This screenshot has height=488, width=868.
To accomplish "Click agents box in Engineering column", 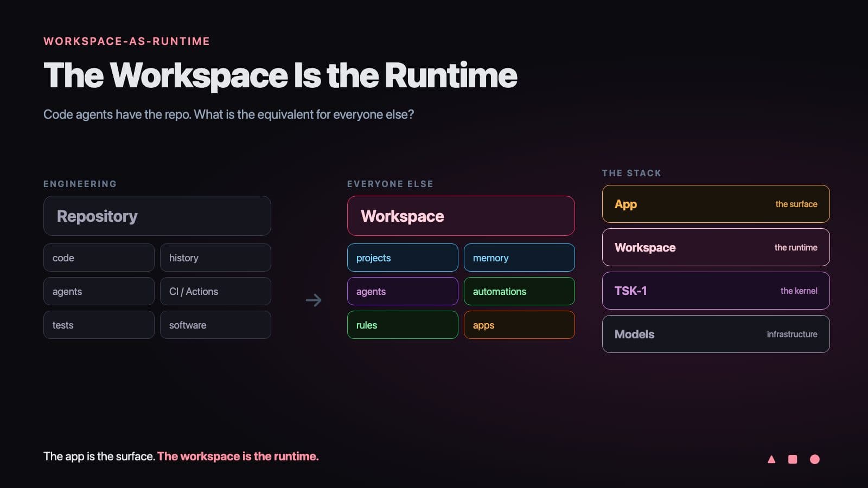I will pos(99,291).
